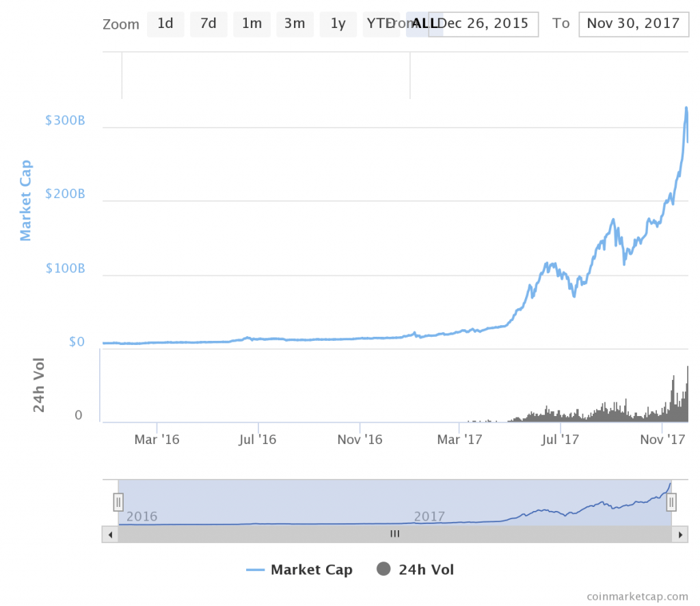Click the gray 24h Vol legend circle
This screenshot has height=606, width=700.
pos(384,569)
